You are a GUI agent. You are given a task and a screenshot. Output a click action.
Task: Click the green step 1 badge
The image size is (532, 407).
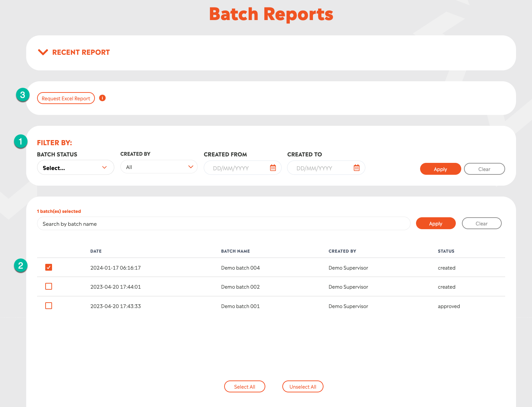coord(21,141)
